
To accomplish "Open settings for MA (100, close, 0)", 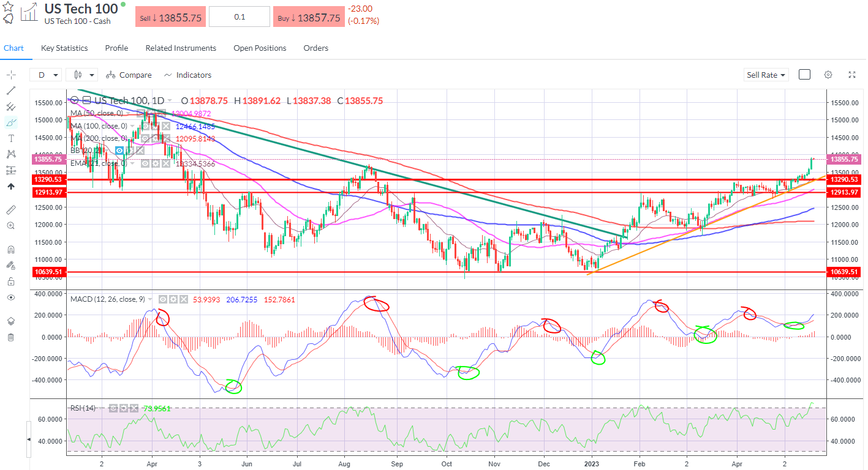I will point(155,126).
